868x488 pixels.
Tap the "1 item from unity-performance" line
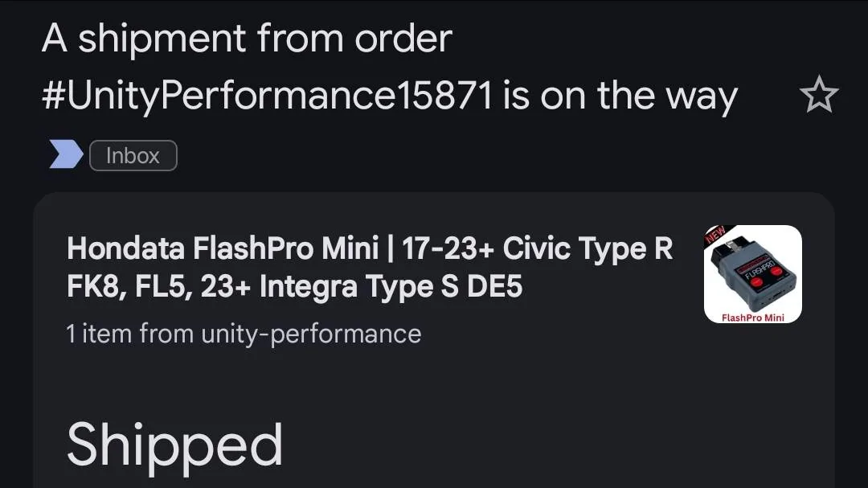coord(244,334)
